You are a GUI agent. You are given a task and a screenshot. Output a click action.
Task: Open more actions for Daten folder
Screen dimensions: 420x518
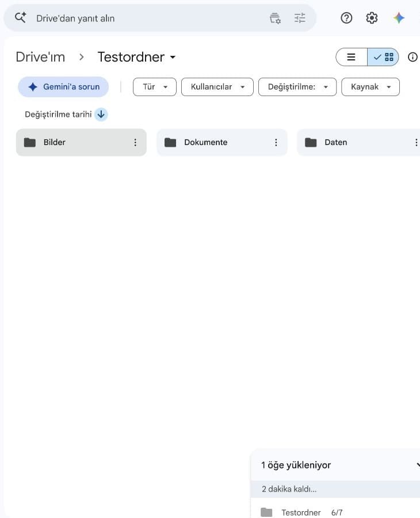(416, 142)
